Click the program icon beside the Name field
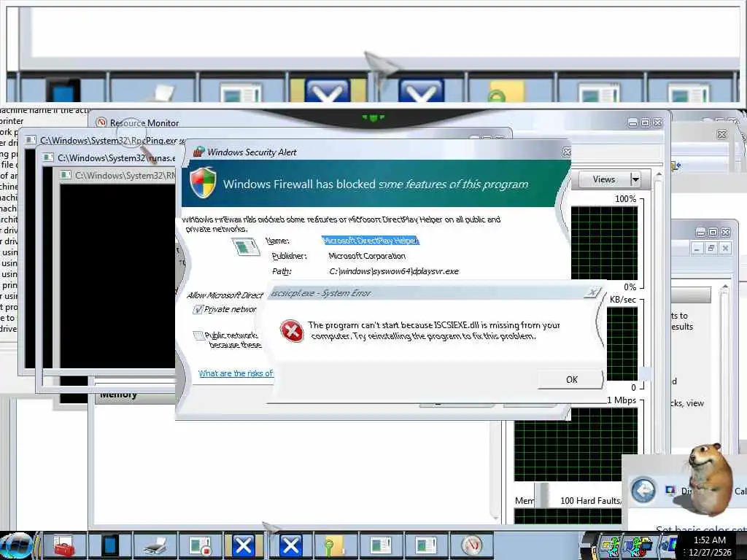Image resolution: width=747 pixels, height=560 pixels. [x=246, y=246]
